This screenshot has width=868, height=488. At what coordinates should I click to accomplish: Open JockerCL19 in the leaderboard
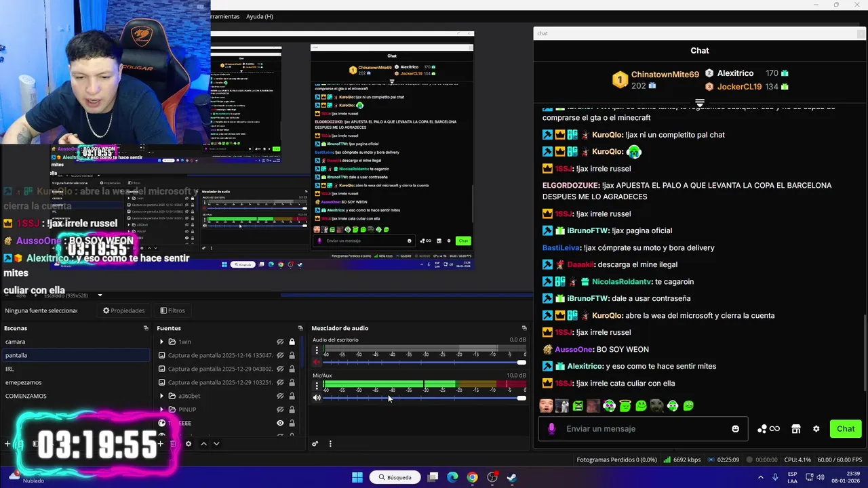click(x=739, y=87)
